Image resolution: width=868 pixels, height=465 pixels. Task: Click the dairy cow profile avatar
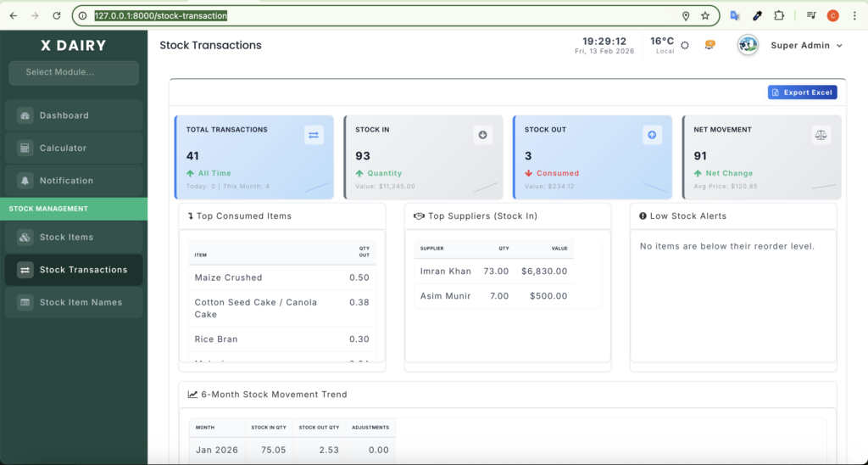[x=748, y=46]
